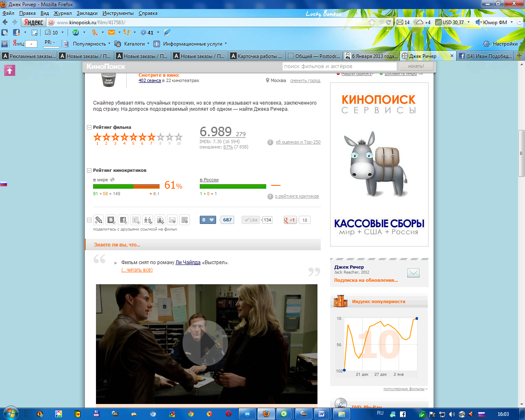Click the info icon beside о рейтинге критиков
The height and width of the screenshot is (420, 525).
coord(270,196)
